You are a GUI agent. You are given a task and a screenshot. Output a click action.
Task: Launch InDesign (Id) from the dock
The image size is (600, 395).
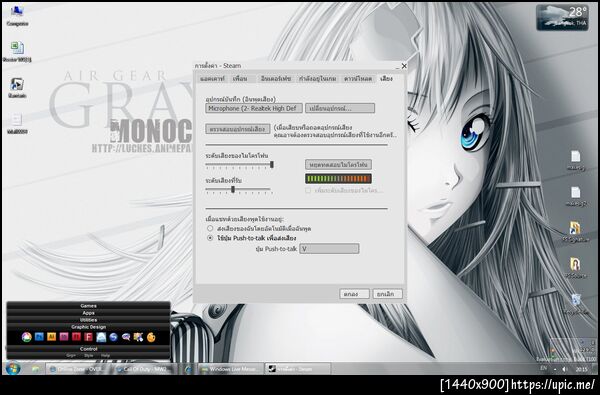pyautogui.click(x=64, y=337)
